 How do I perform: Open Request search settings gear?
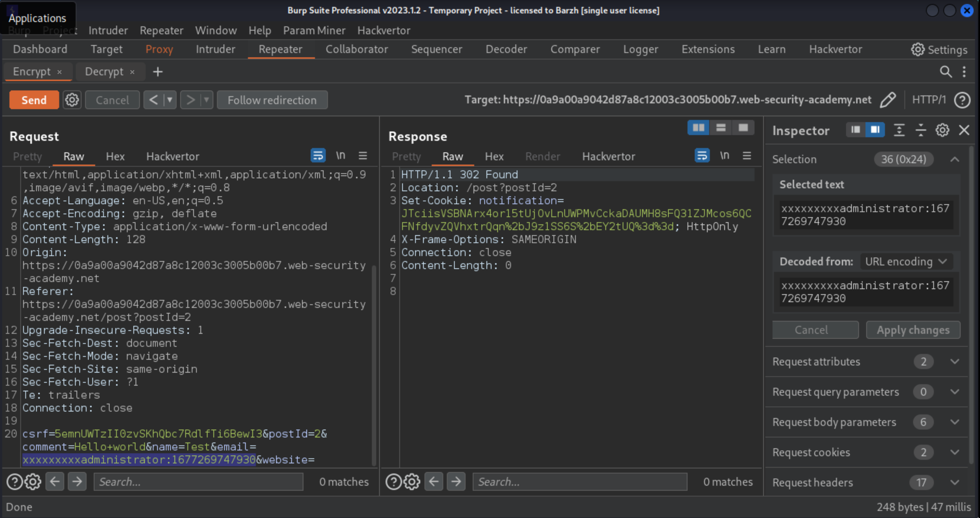[x=33, y=482]
